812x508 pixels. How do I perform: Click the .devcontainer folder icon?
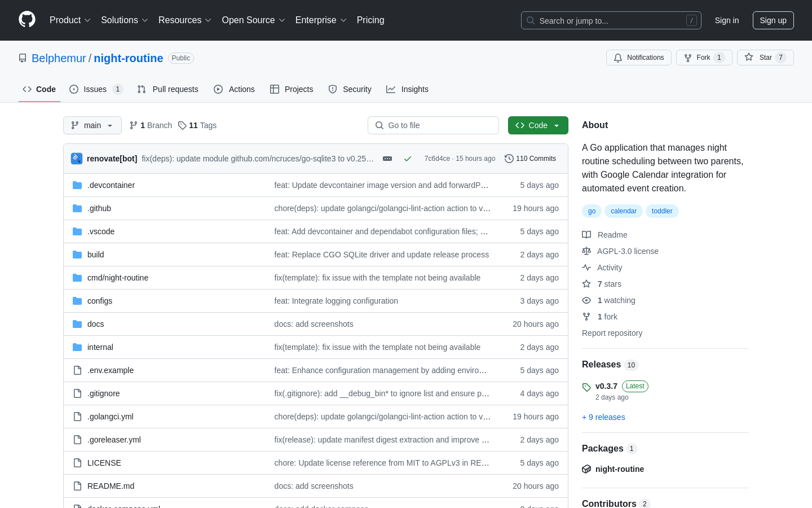(x=77, y=185)
